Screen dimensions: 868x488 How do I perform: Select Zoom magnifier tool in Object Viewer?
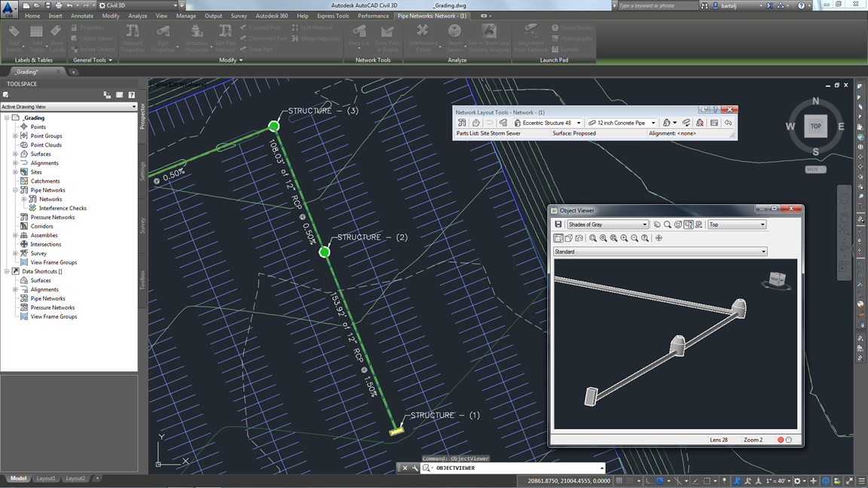tap(668, 224)
